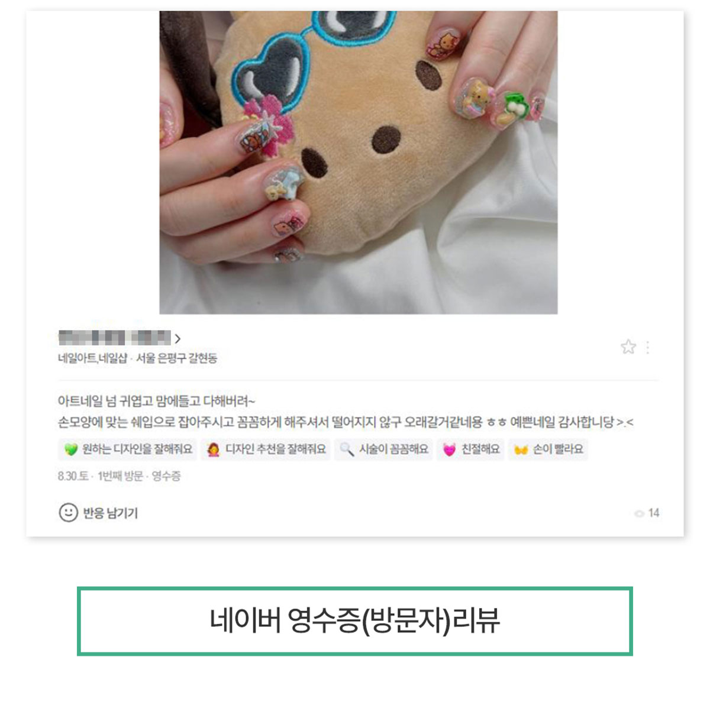Click the smiley reaction icon

coord(68,512)
